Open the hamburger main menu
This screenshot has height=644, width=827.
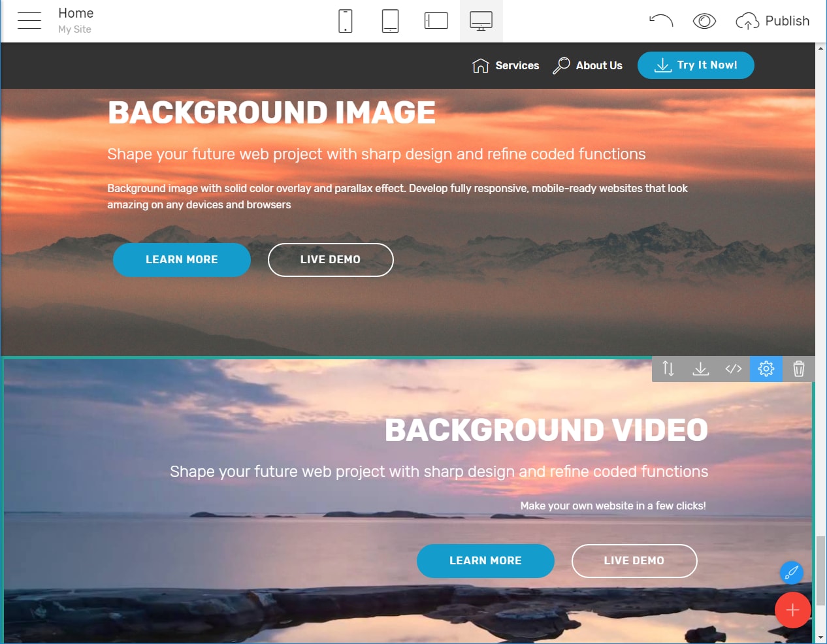pyautogui.click(x=29, y=21)
